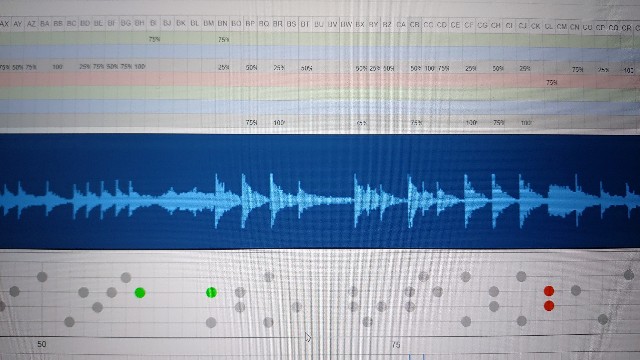The image size is (640, 360).
Task: Click the 75% cell under column BI
Action: point(154,39)
